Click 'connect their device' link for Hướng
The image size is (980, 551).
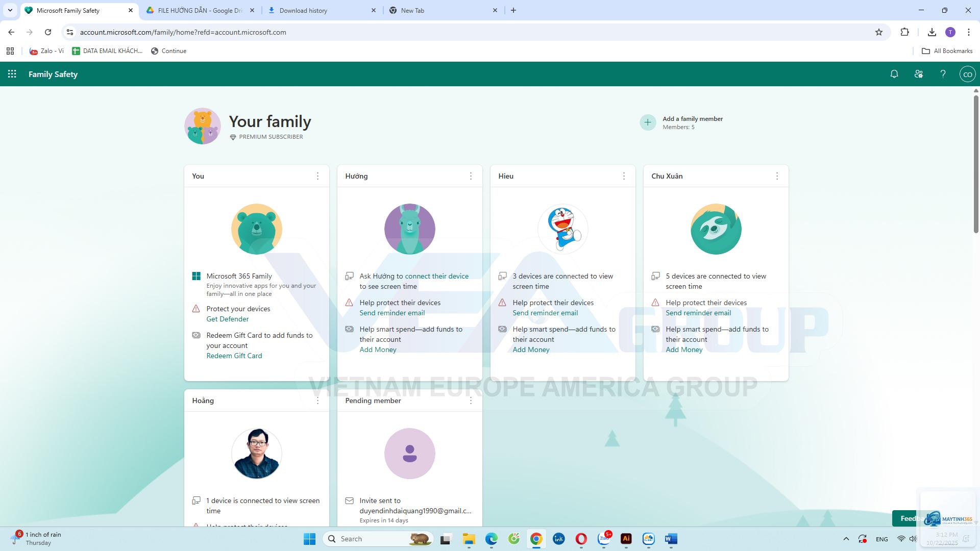pyautogui.click(x=436, y=276)
